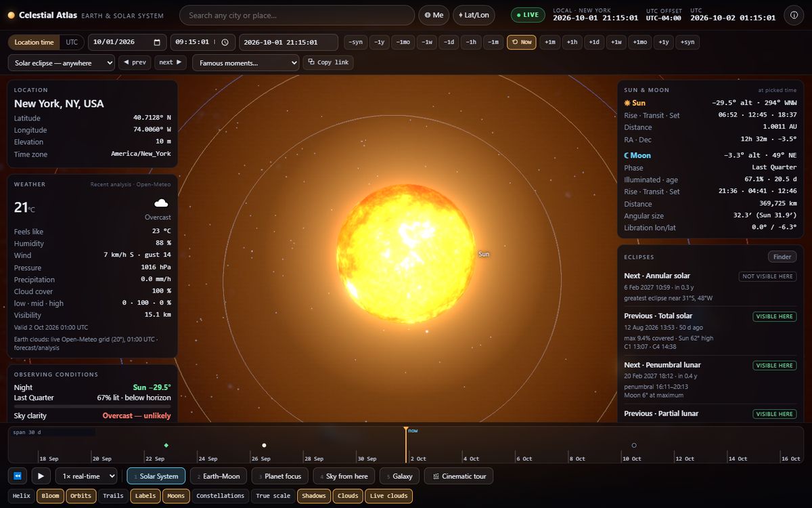Viewport: 812px width, 508px height.
Task: Jump back with the rewind button
Action: click(18, 476)
